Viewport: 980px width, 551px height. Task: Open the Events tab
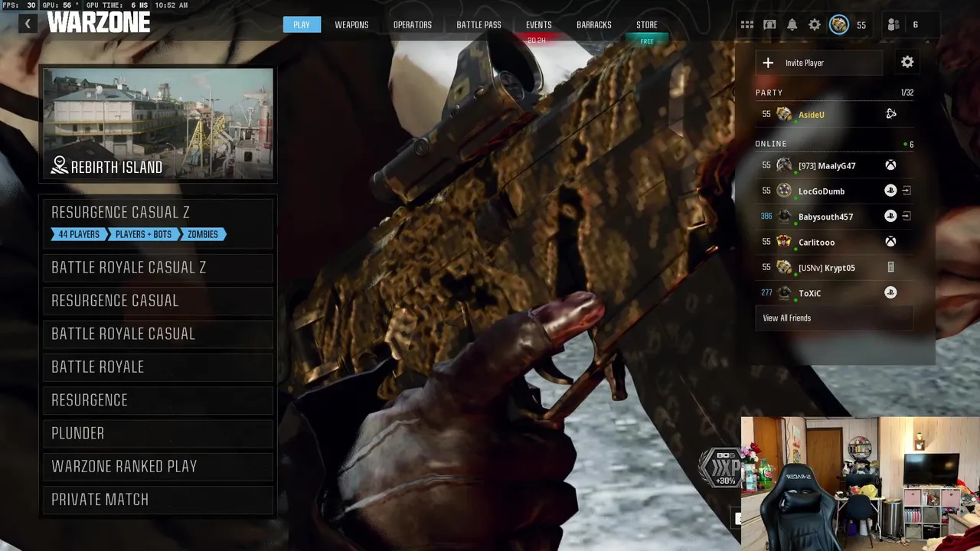pos(538,24)
